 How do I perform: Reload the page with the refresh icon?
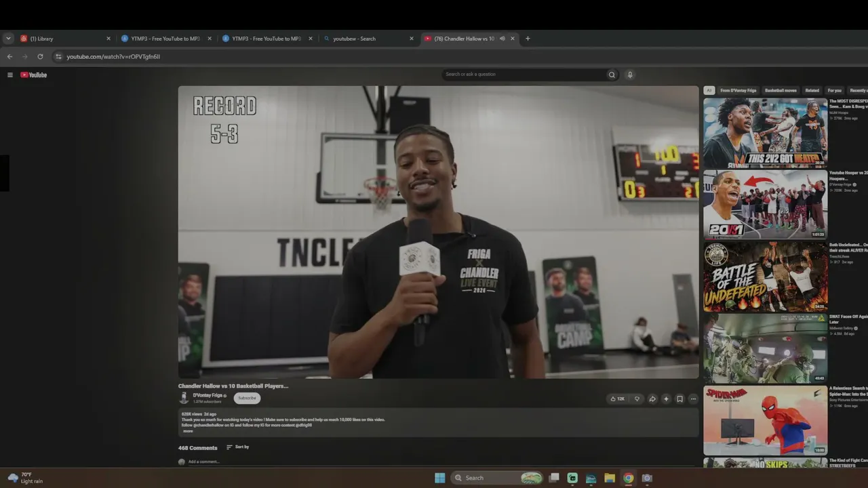point(40,57)
